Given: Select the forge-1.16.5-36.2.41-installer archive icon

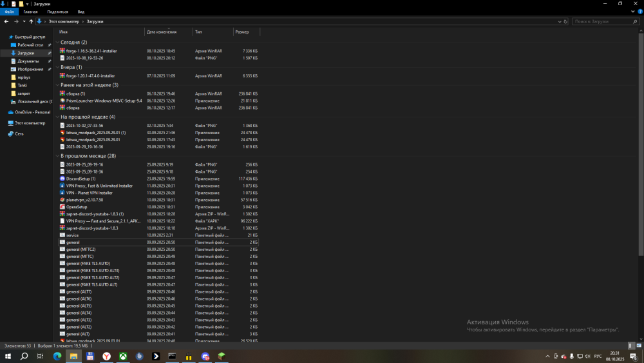Looking at the screenshot, I should (62, 50).
